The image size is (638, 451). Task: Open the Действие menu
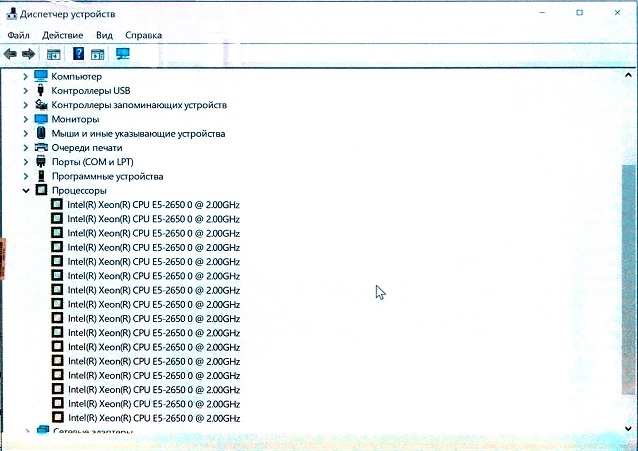click(63, 35)
